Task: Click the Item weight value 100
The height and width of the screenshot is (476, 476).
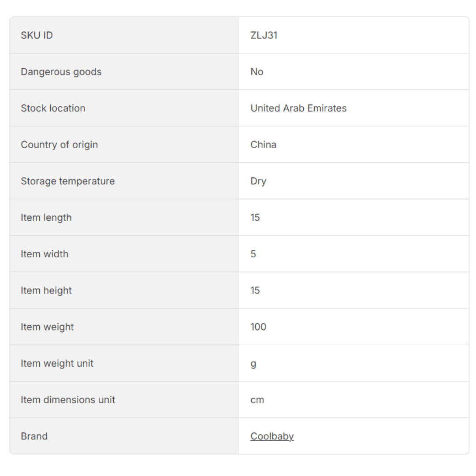Action: pos(258,327)
